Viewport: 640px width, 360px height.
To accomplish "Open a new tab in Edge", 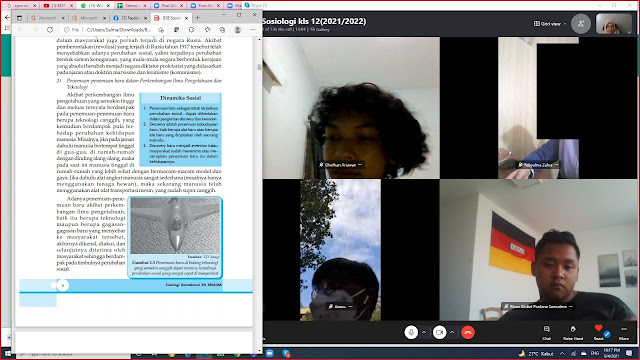I will [x=198, y=18].
